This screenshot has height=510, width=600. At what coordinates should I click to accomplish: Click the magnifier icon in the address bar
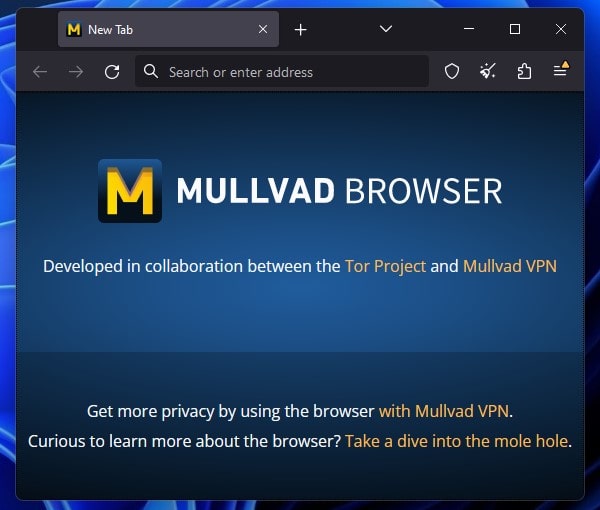(151, 71)
